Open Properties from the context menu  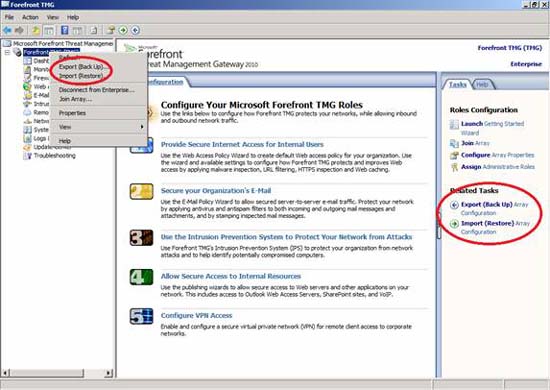point(99,113)
